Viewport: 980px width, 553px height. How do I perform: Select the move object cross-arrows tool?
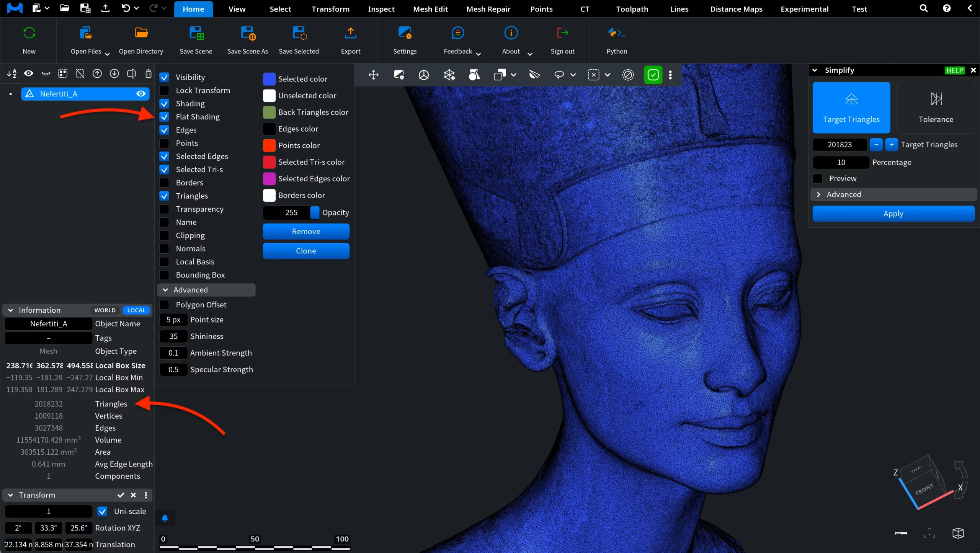374,75
